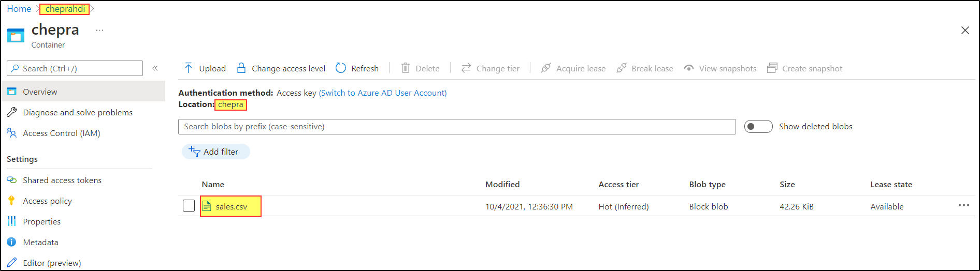Open container ellipsis menu next to chepra
Image resolution: width=980 pixels, height=271 pixels.
(x=100, y=31)
